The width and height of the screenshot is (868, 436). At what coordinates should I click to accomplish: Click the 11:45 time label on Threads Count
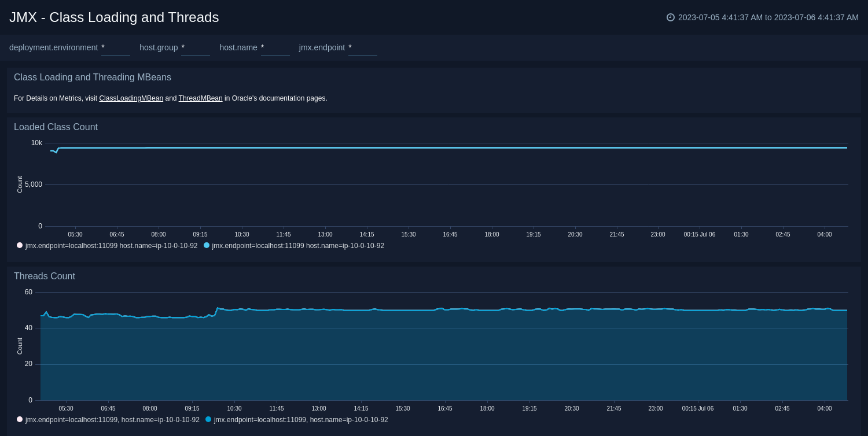(277, 408)
